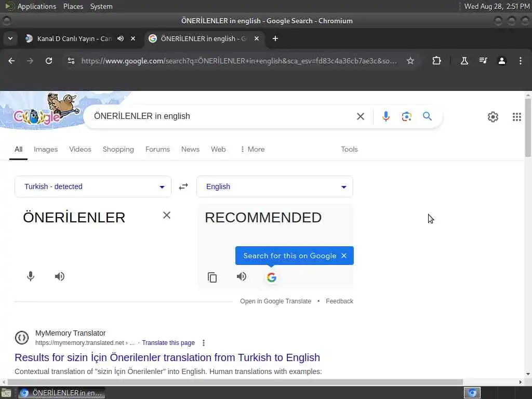Use microphone for translation input
Image resolution: width=532 pixels, height=399 pixels.
pos(31,276)
